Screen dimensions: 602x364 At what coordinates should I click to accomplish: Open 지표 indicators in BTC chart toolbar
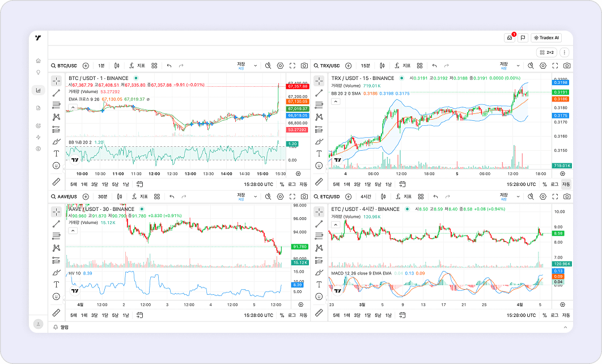pyautogui.click(x=137, y=66)
